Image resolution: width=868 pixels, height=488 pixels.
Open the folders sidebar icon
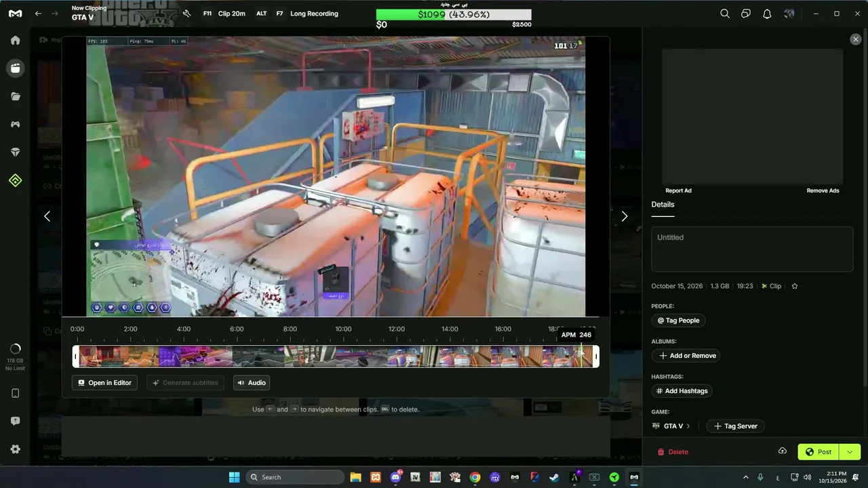tap(15, 96)
